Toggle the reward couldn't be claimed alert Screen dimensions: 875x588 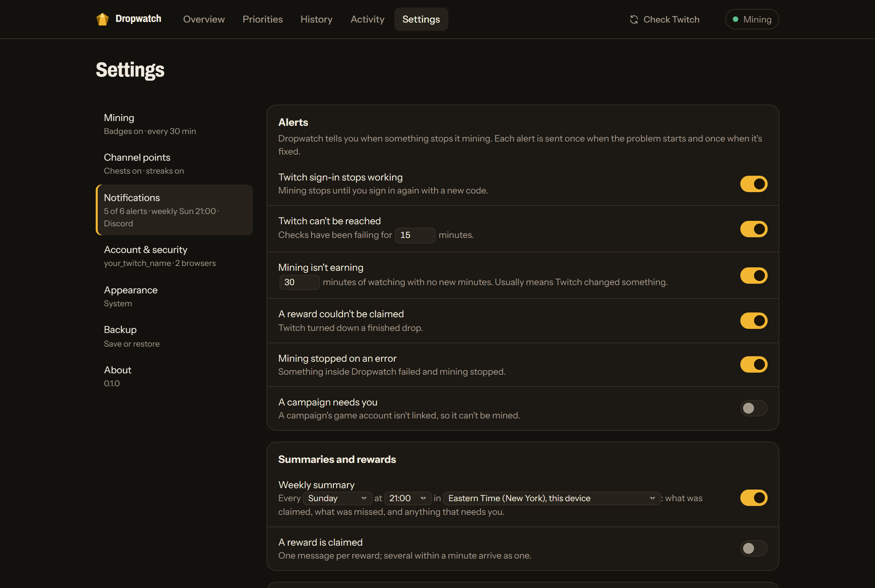click(x=754, y=321)
